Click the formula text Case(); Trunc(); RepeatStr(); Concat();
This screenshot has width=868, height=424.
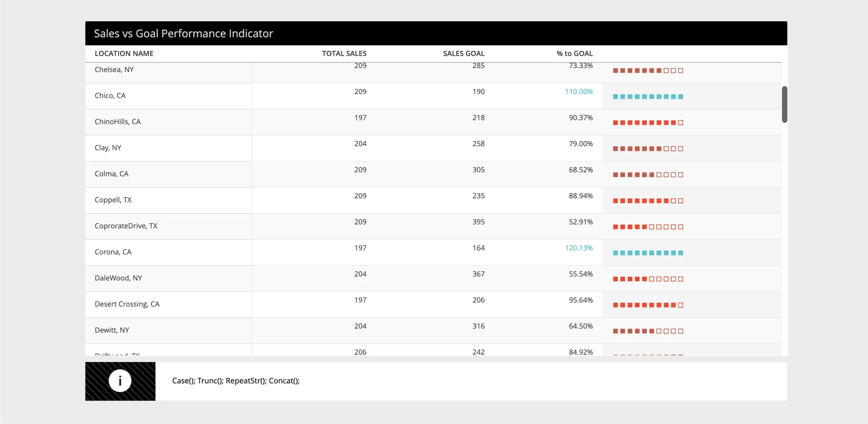pos(236,381)
